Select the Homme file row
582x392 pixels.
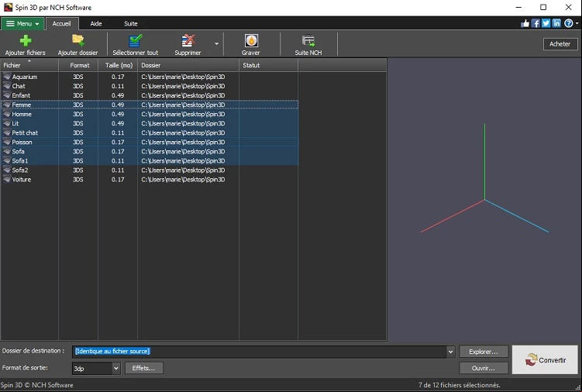point(150,114)
